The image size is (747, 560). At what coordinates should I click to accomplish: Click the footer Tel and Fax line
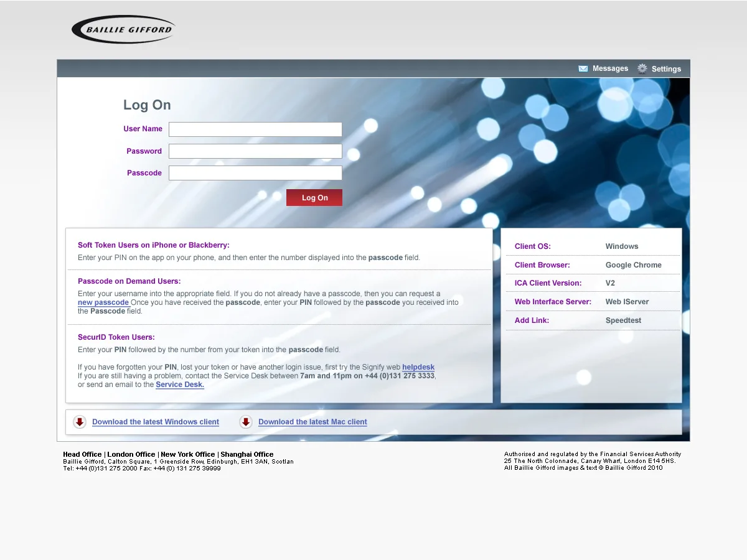pyautogui.click(x=142, y=469)
